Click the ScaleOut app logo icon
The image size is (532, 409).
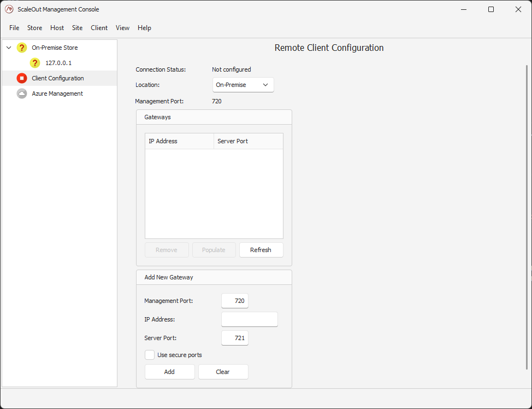pyautogui.click(x=9, y=9)
